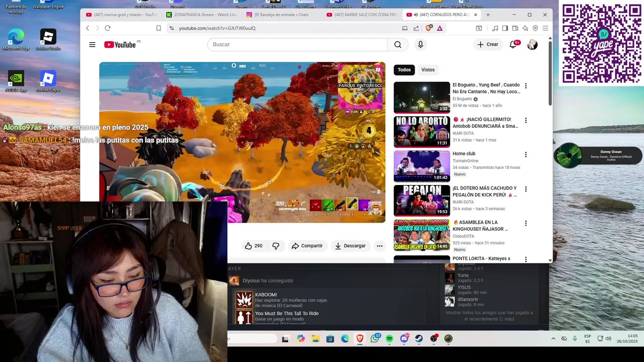Open Roblox Player desktop shortcut

pyautogui.click(x=48, y=81)
